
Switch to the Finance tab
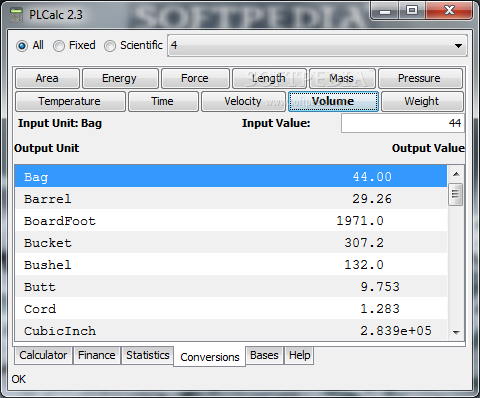[x=97, y=355]
